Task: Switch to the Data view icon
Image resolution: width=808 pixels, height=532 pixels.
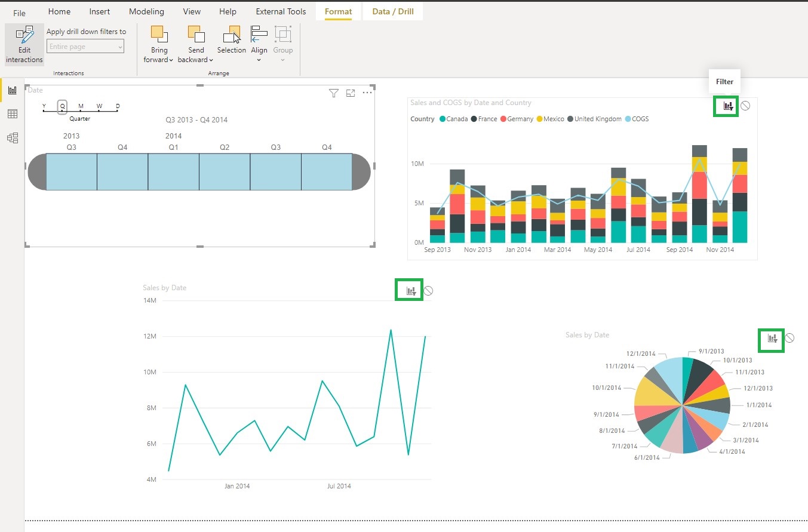Action: (13, 114)
